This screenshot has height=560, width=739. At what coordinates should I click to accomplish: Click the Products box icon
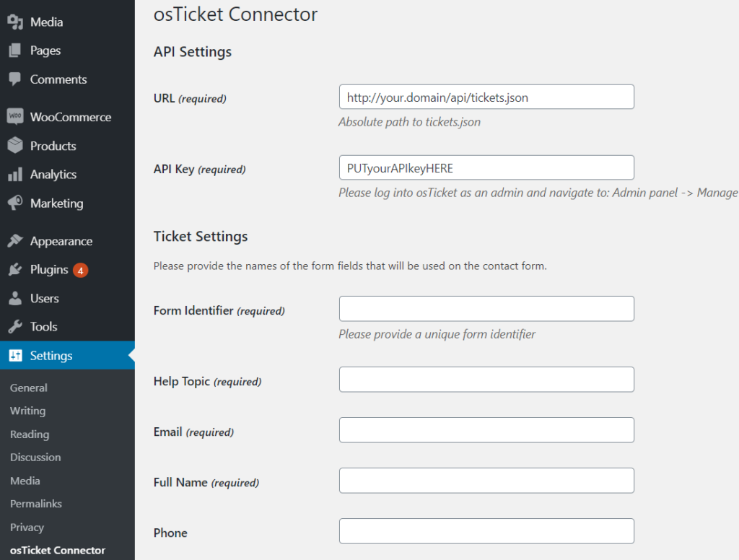[15, 145]
